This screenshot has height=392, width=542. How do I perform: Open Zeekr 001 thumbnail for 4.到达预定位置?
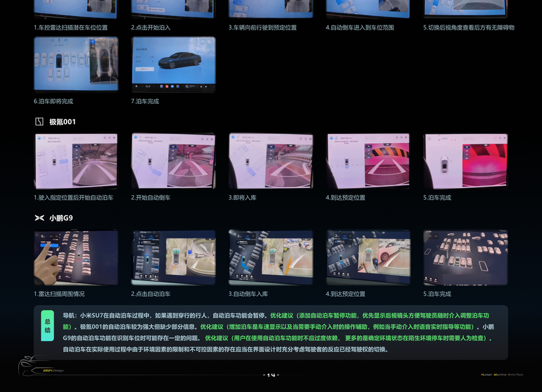[x=368, y=161]
